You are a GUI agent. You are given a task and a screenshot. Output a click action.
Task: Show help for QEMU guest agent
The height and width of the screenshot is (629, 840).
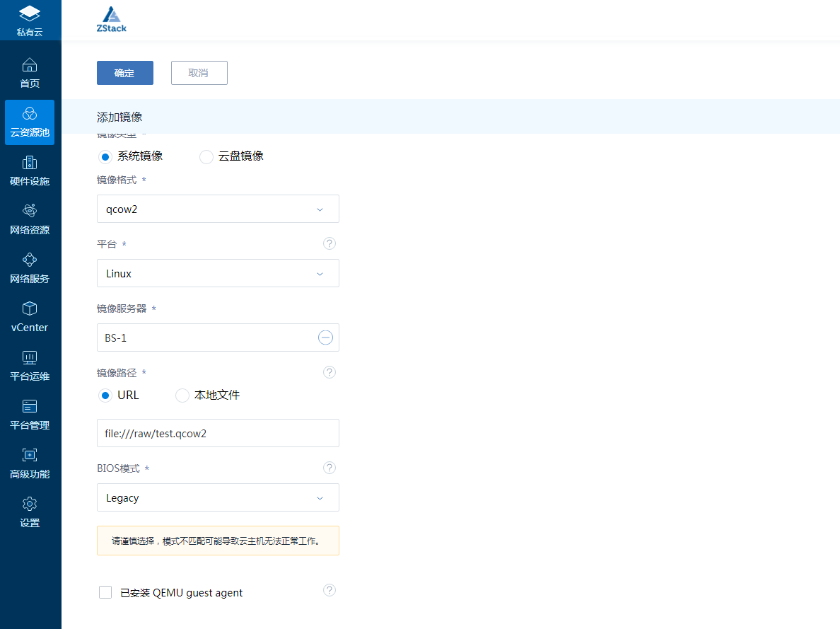click(329, 590)
